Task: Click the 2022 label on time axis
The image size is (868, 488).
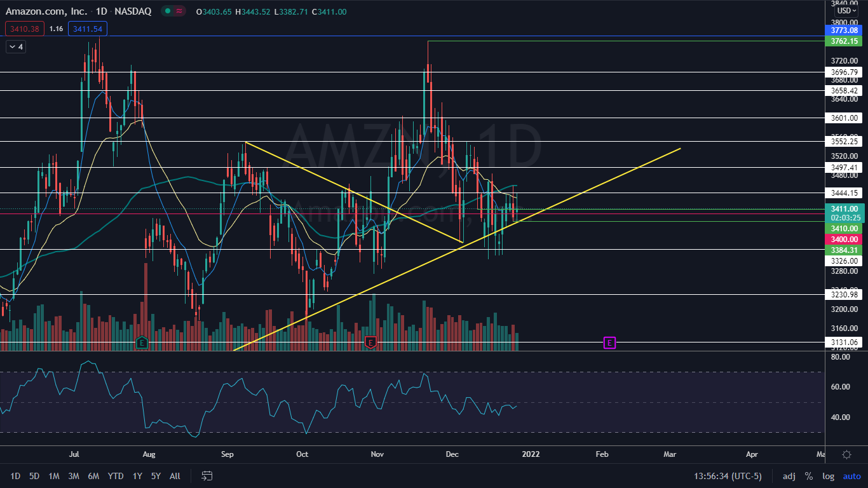Action: point(530,455)
